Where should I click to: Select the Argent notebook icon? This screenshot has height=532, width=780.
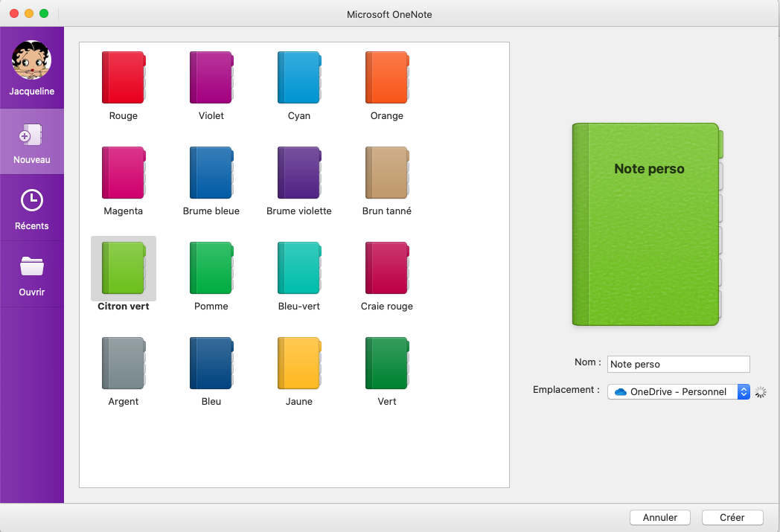click(124, 363)
